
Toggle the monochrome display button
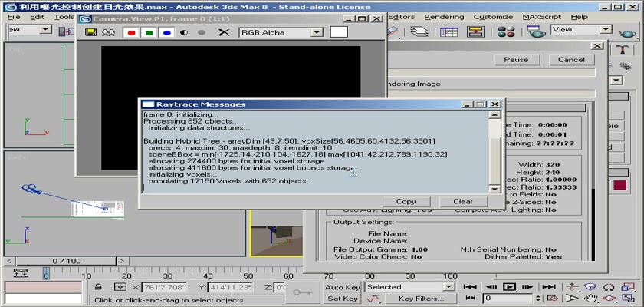click(201, 32)
